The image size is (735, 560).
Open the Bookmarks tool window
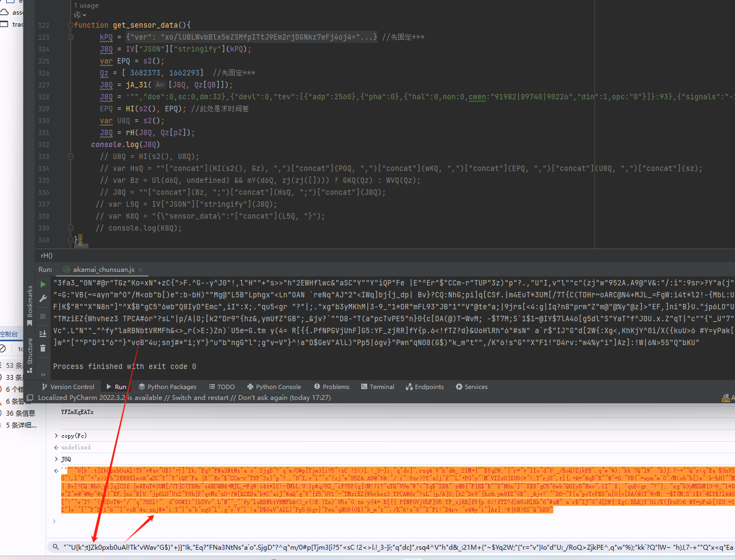coord(30,305)
